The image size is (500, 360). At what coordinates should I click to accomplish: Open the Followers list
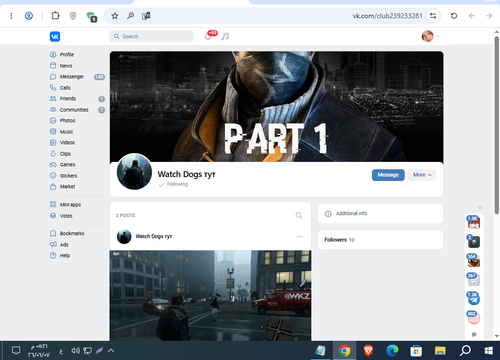[380, 240]
